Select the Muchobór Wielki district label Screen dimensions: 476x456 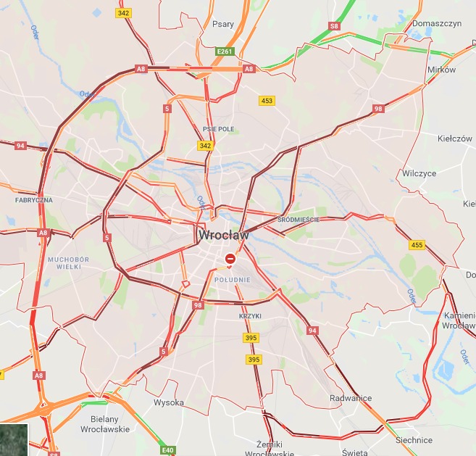coord(69,263)
